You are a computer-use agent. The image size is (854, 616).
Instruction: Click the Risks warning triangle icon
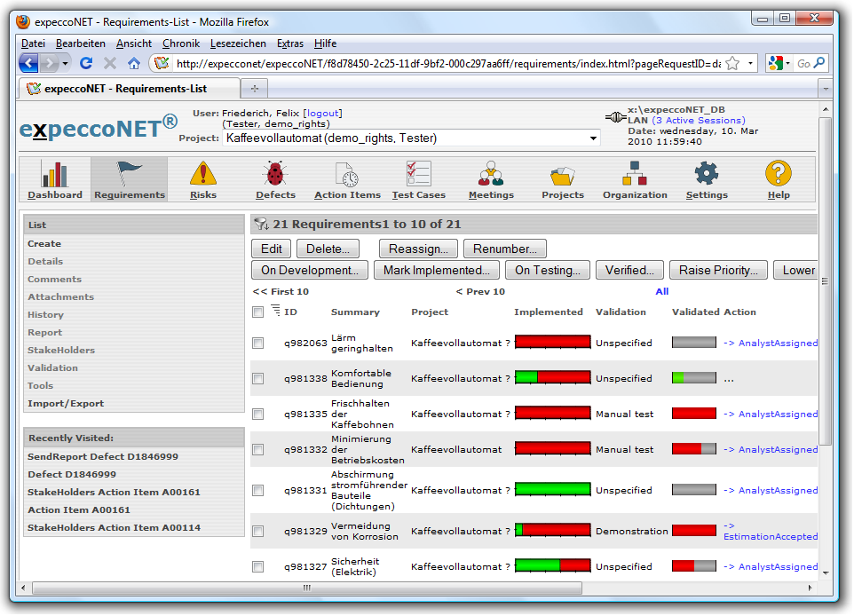click(x=203, y=174)
